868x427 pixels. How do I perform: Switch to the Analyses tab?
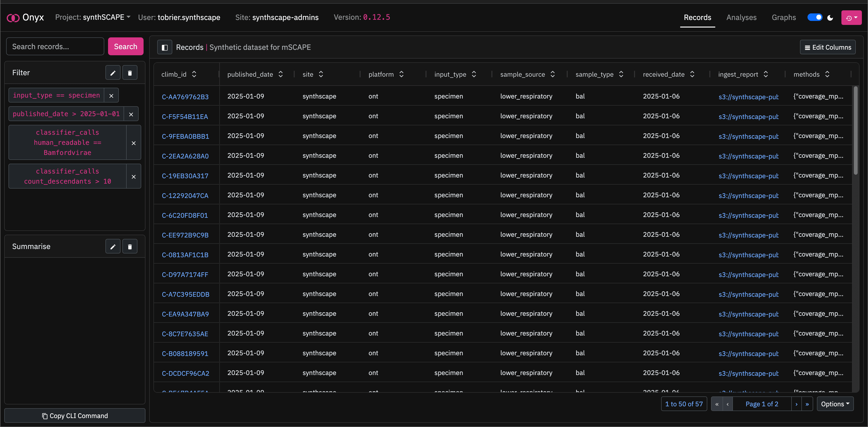tap(741, 17)
